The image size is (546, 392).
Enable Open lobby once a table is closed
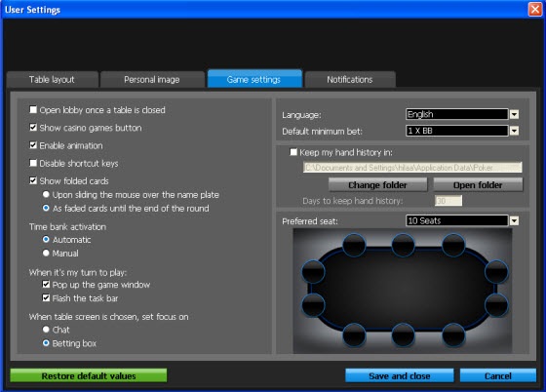[33, 109]
